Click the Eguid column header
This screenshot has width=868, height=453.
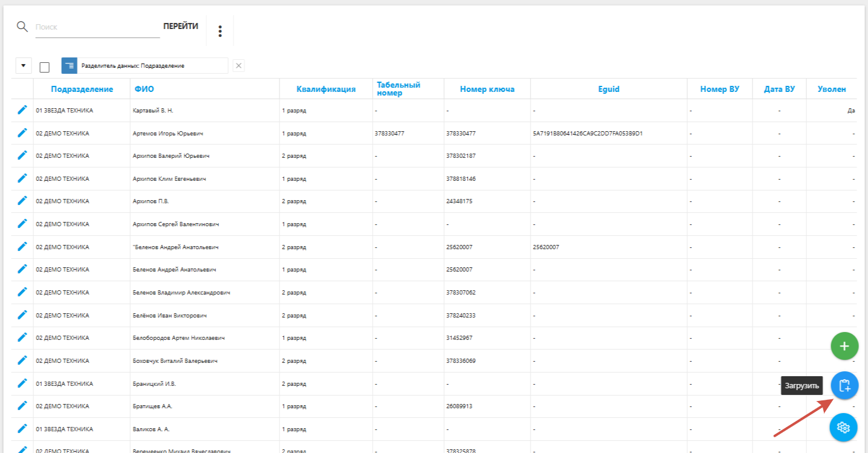609,90
